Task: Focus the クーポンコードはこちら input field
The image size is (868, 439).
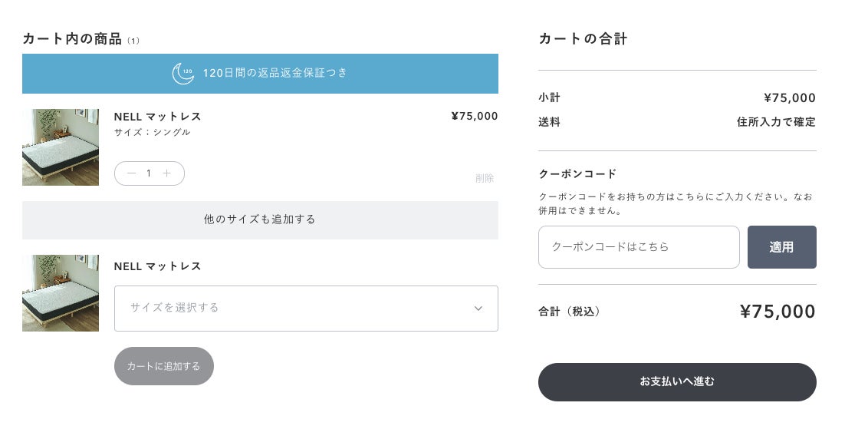Action: 639,247
